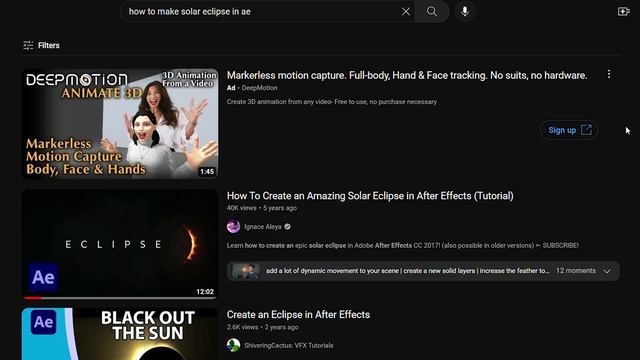Open Filters options icon
The height and width of the screenshot is (360, 640).
pos(28,45)
